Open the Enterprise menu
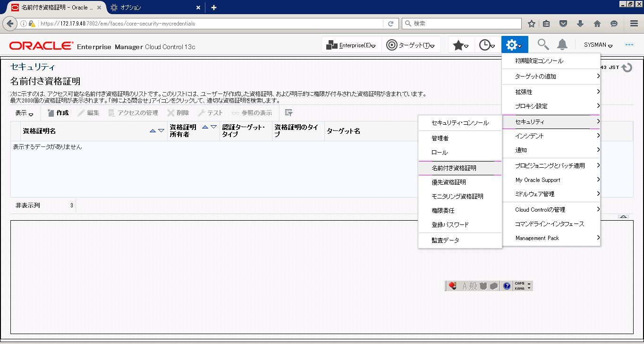This screenshot has width=644, height=344. coord(351,45)
